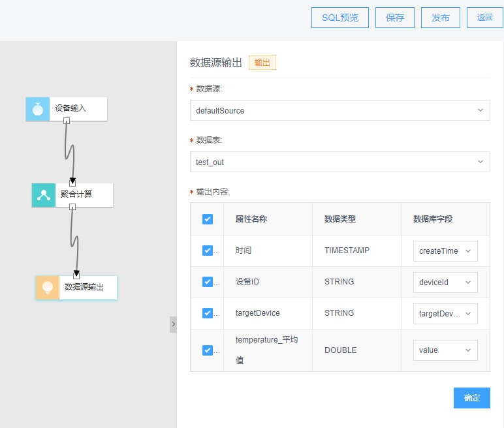Click the 保存 button

point(395,18)
